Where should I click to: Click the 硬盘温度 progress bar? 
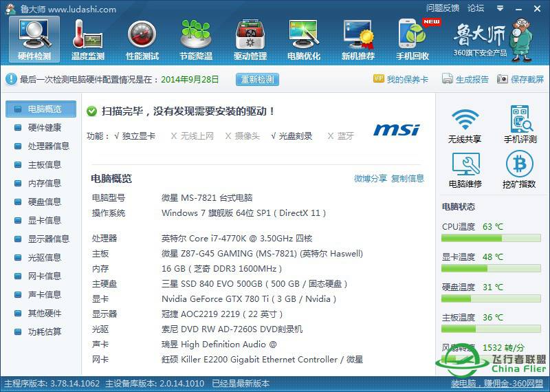coord(491,299)
